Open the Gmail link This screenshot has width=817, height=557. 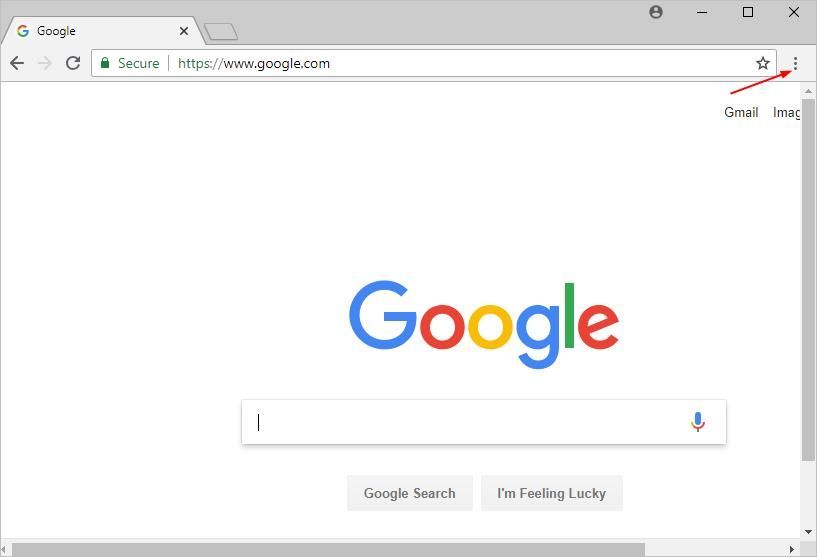pyautogui.click(x=741, y=112)
